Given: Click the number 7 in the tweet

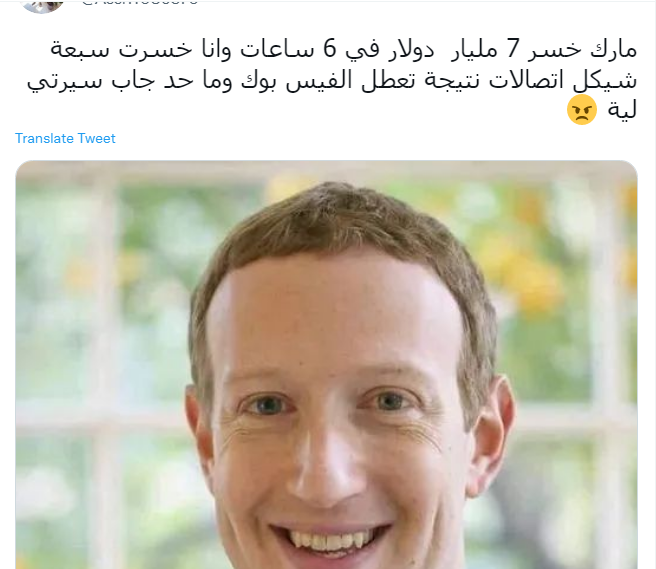Looking at the screenshot, I should point(513,49).
